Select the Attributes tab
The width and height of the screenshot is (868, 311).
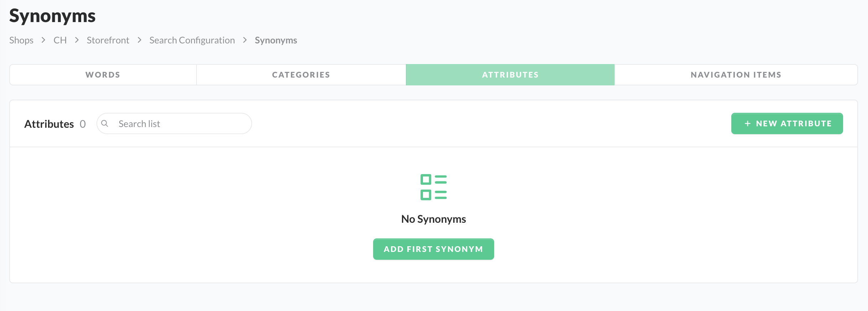pos(510,75)
